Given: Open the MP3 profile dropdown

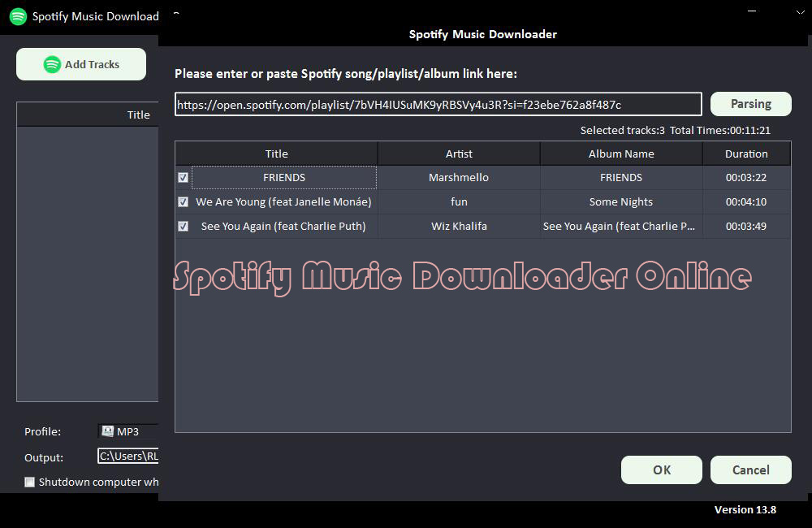Looking at the screenshot, I should click(127, 431).
